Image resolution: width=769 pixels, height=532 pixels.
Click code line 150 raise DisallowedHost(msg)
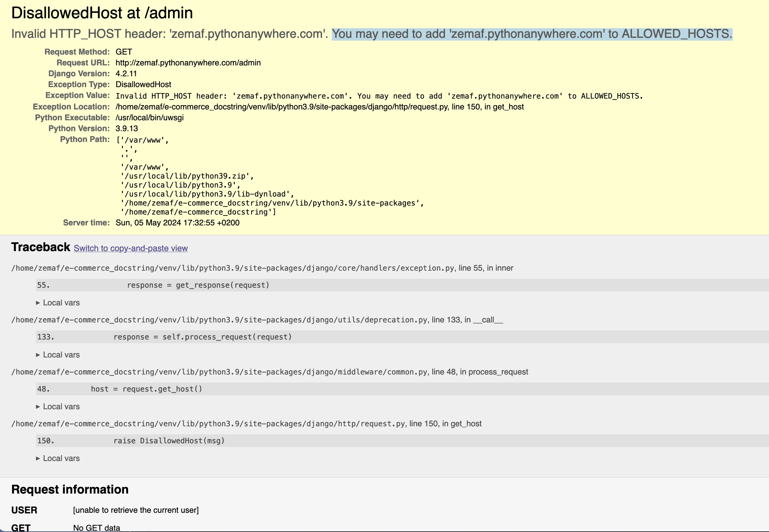(169, 441)
